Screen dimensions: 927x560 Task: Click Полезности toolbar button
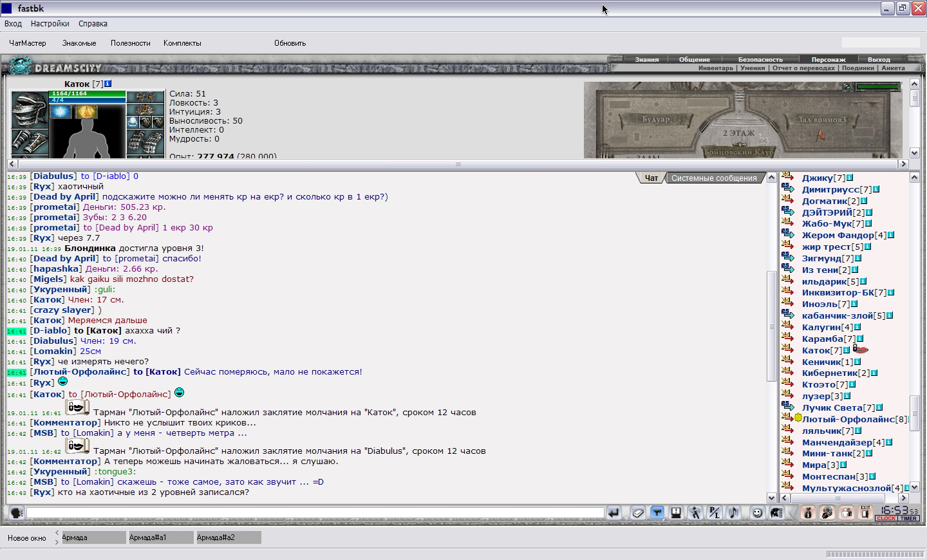pos(131,43)
